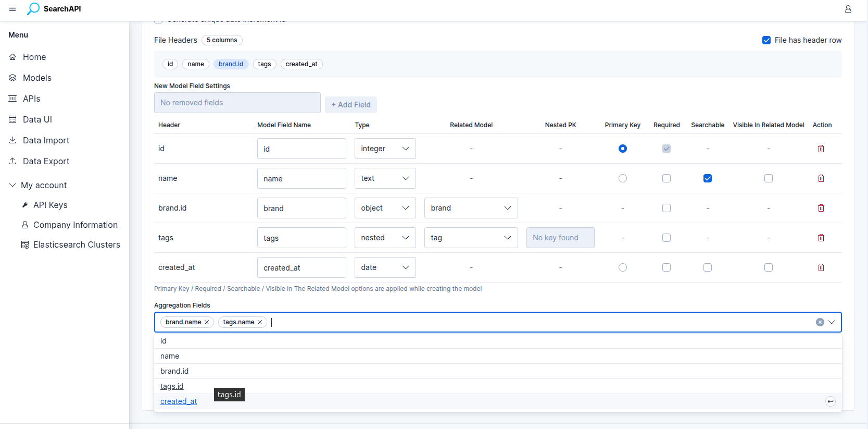Click the Home house icon

tap(12, 57)
